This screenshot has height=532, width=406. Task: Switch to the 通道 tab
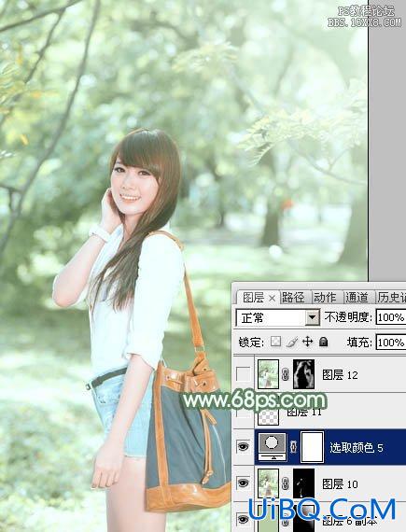[357, 298]
